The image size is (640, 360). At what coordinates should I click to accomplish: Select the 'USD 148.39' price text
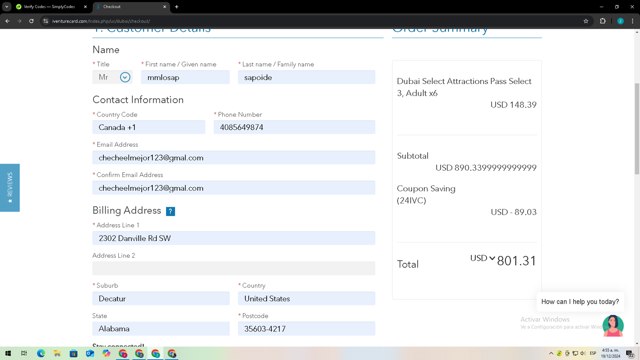pyautogui.click(x=513, y=104)
